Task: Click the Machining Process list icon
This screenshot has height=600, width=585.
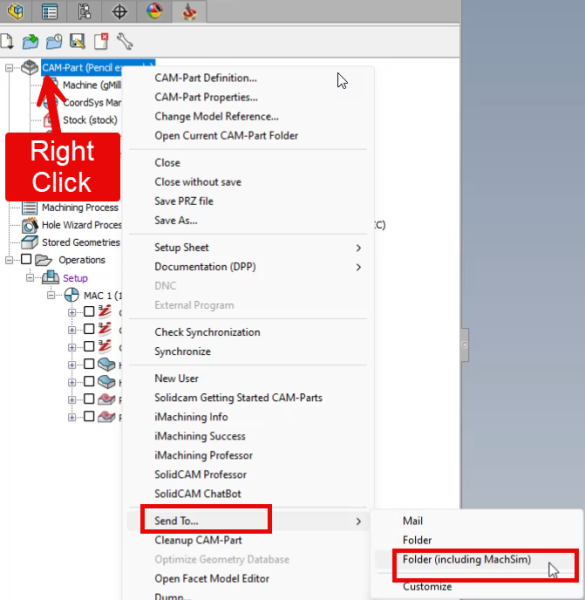Action: point(29,207)
